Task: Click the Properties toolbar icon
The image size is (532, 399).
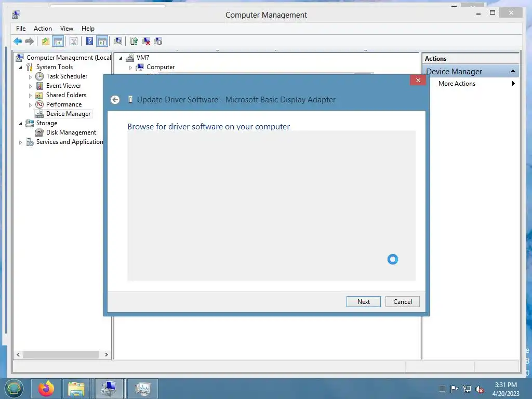Action: tap(73, 42)
